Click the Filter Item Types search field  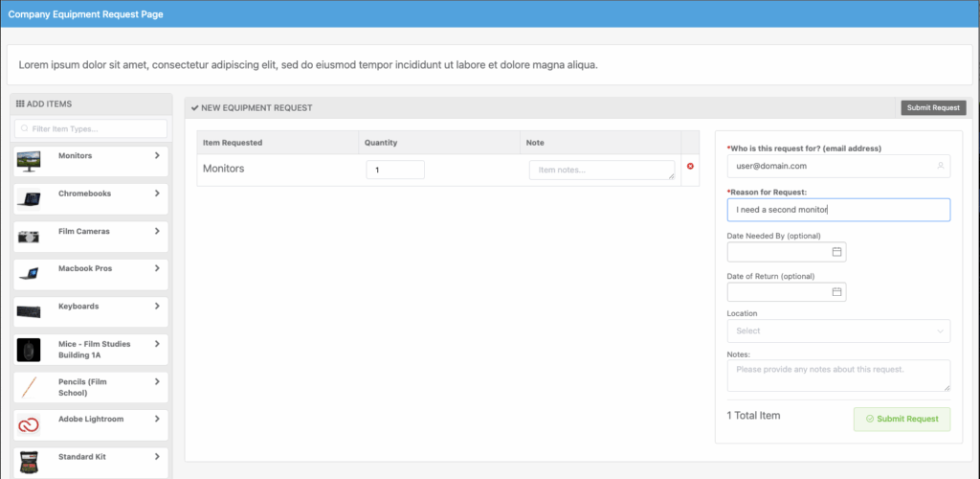(x=90, y=128)
